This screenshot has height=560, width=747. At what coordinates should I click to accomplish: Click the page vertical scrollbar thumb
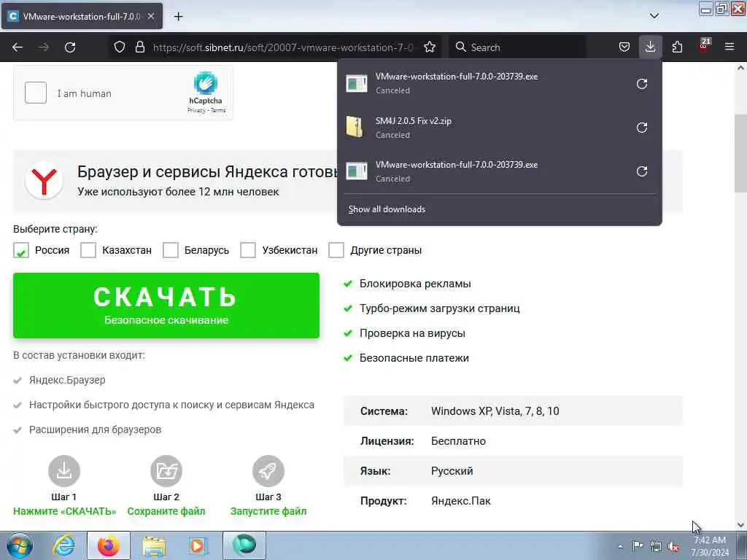pos(740,153)
